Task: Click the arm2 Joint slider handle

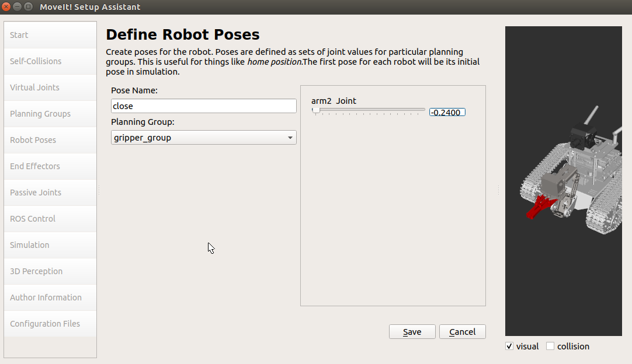Action: 316,110
